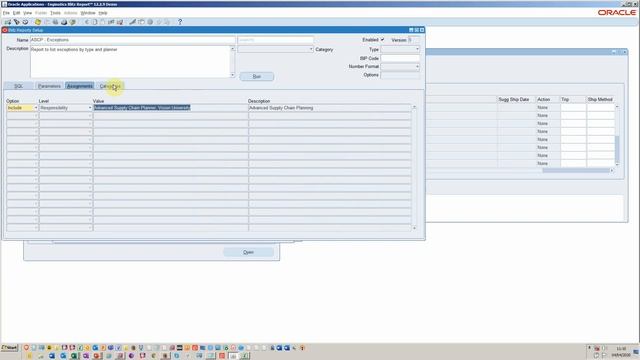Open the Tools menu
Viewport: 640px width, 360px height.
[x=55, y=13]
